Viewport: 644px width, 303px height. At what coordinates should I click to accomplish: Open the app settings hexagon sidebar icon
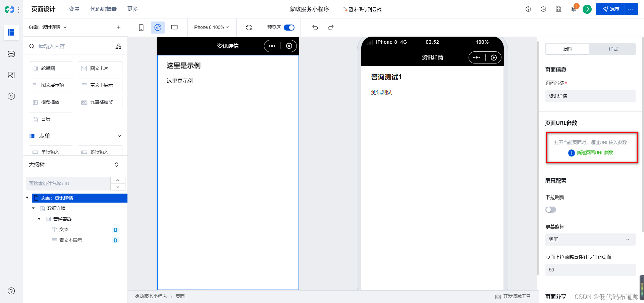coord(11,96)
